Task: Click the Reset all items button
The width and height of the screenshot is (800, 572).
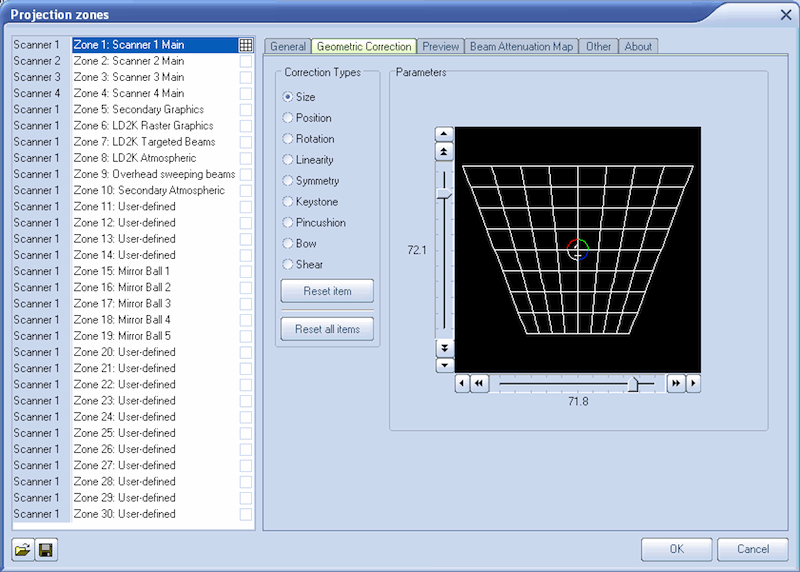Action: [328, 329]
